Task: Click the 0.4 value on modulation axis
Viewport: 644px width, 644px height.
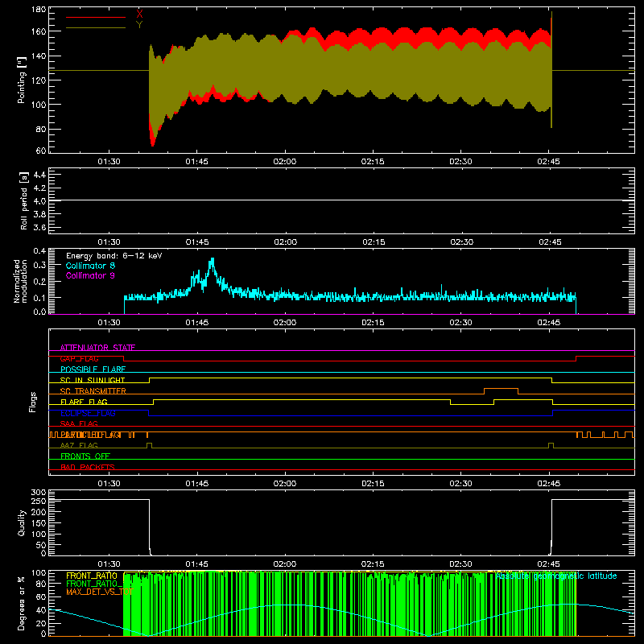Action: click(x=39, y=251)
